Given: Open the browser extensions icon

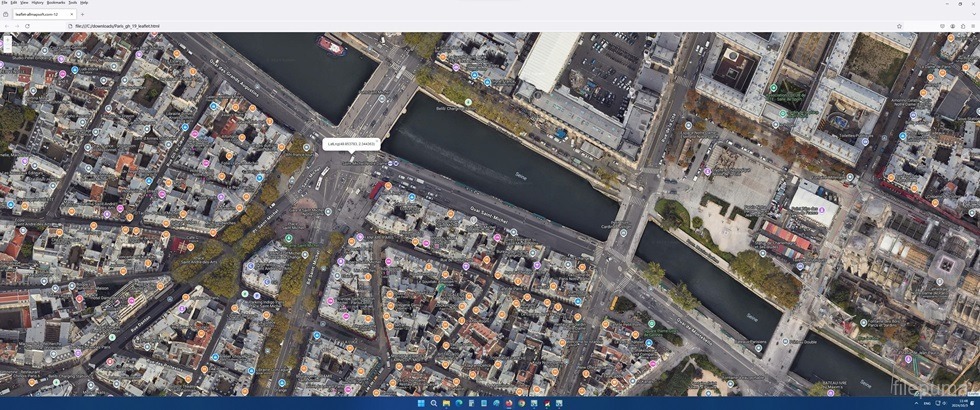Looking at the screenshot, I should 962,26.
